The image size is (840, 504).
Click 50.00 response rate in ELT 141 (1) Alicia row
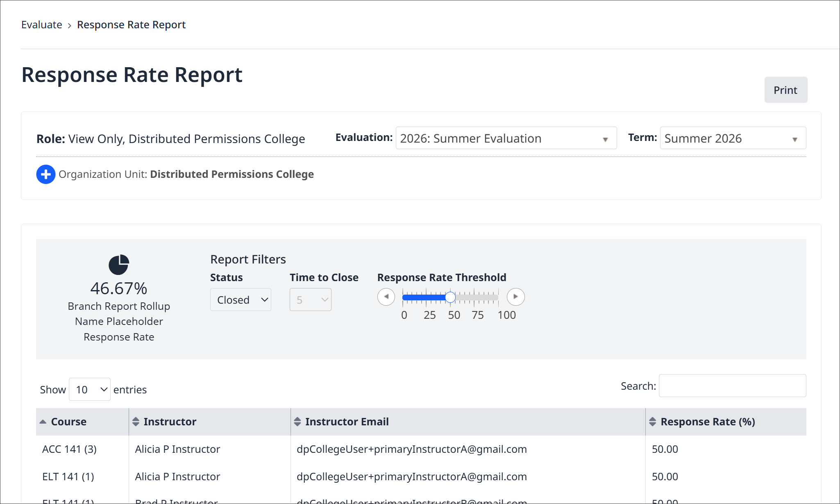pos(665,477)
